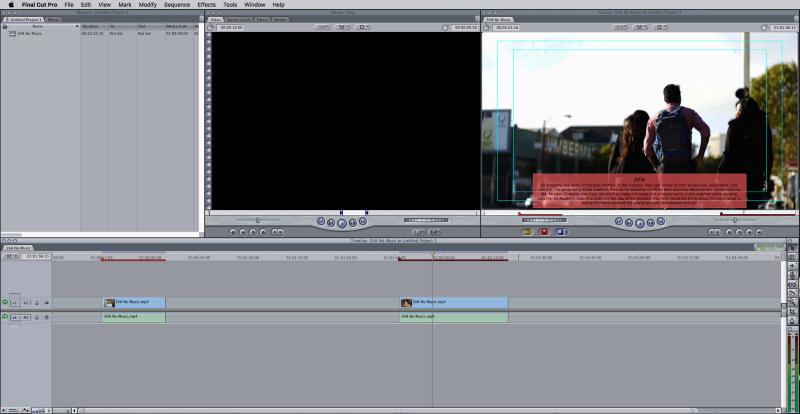Screen dimensions: 800x414
Task: Click the red Overwrite edit button
Action: pos(544,231)
